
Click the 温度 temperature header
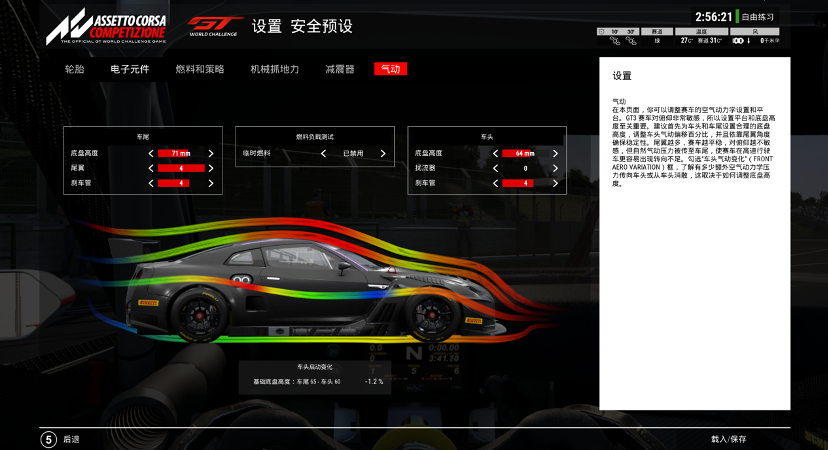[701, 32]
